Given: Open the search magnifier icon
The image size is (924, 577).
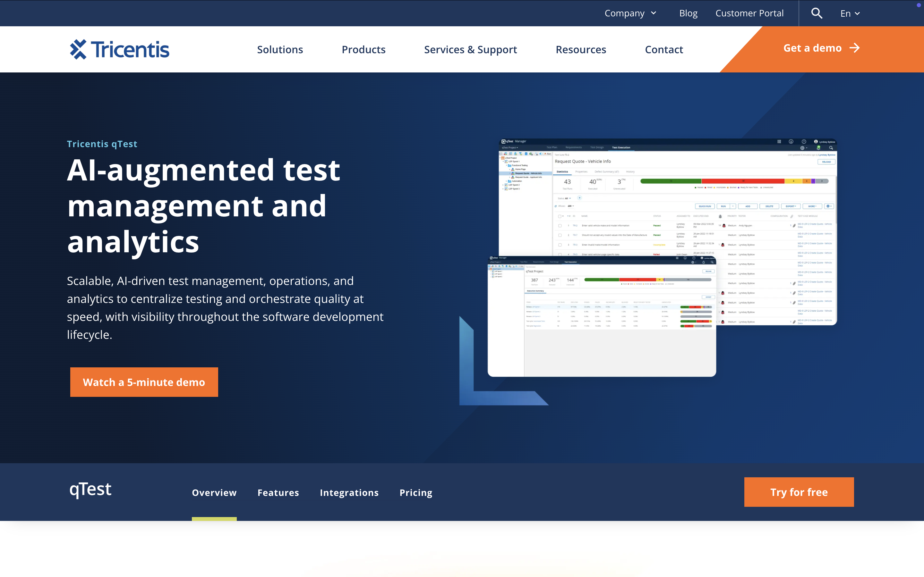Looking at the screenshot, I should pos(816,13).
